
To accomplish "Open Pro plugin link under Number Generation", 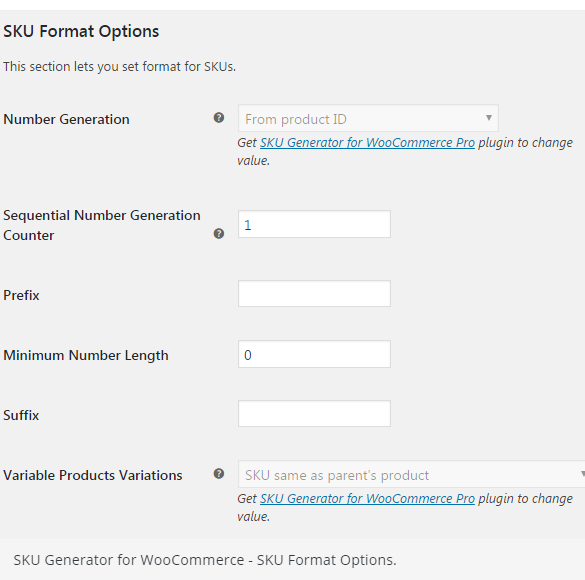I will tap(367, 143).
